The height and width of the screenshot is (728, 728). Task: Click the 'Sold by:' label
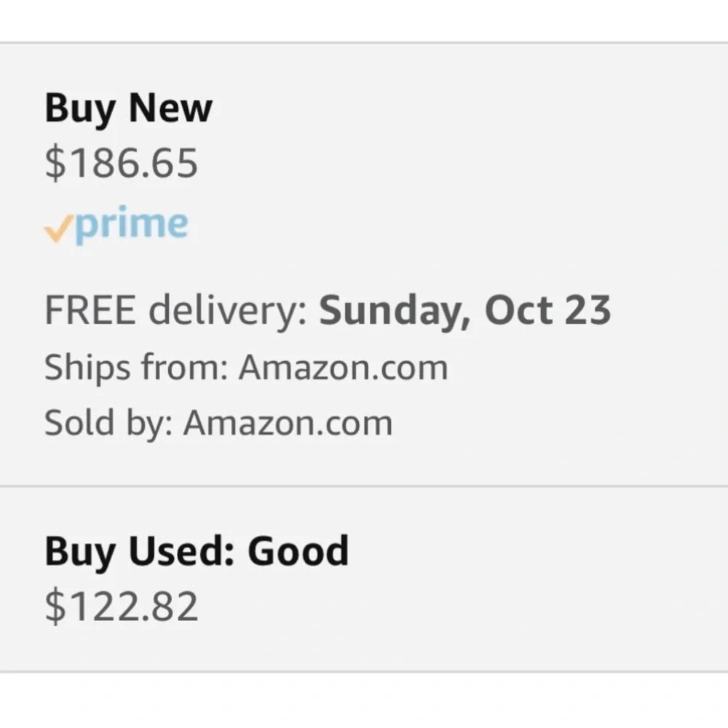tap(108, 423)
